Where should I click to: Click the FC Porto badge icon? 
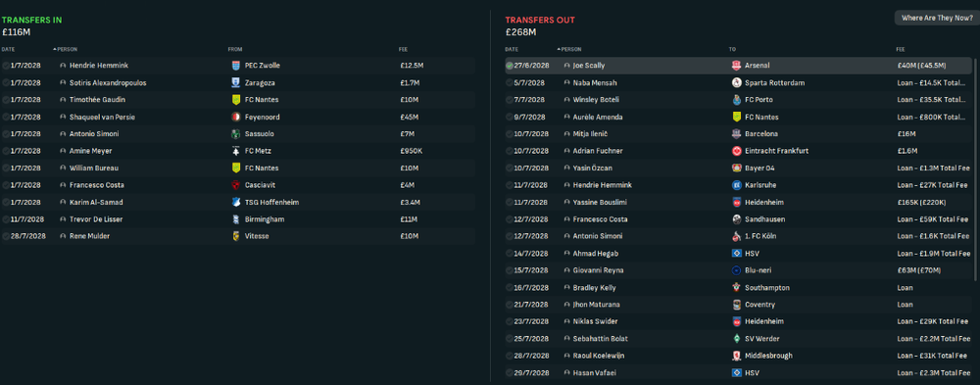coord(736,100)
